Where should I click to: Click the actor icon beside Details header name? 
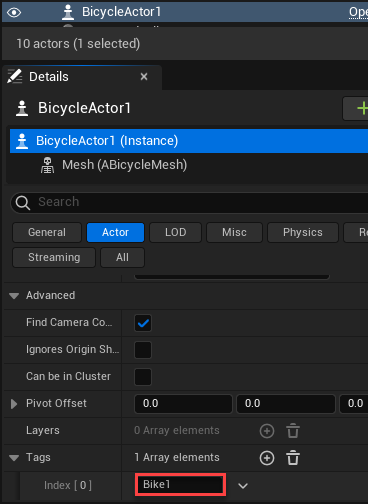(x=22, y=109)
